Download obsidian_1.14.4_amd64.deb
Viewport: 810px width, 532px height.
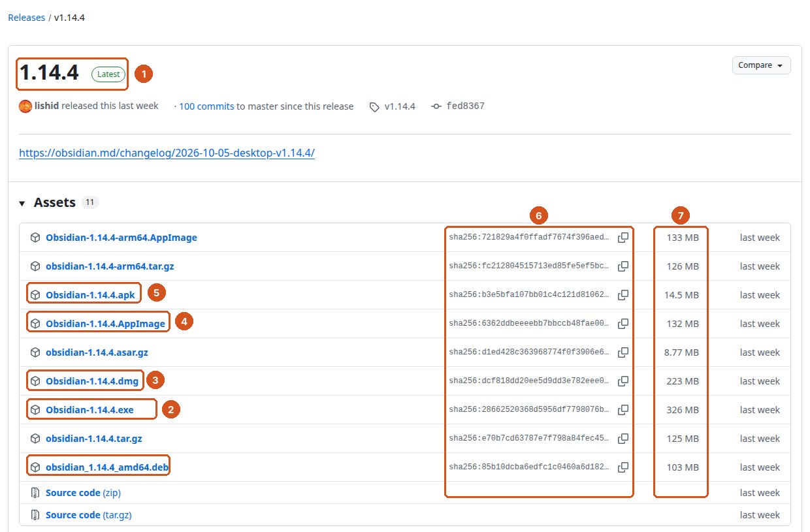click(107, 467)
